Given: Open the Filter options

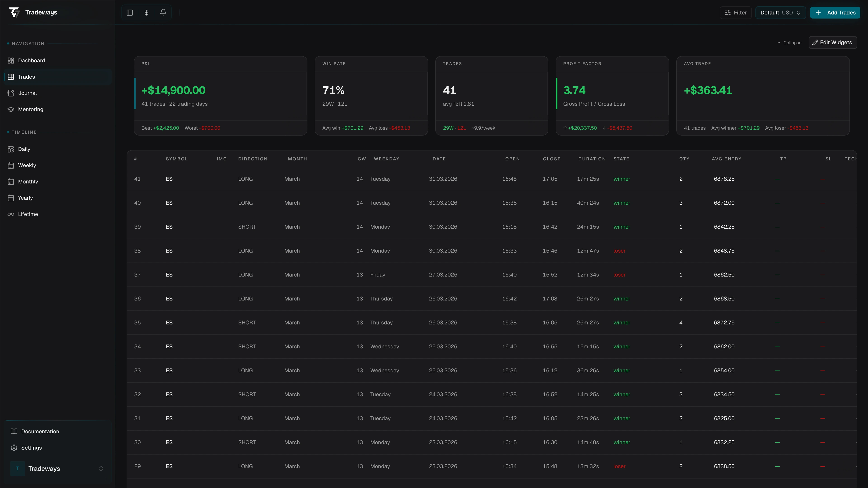Looking at the screenshot, I should coord(736,12).
